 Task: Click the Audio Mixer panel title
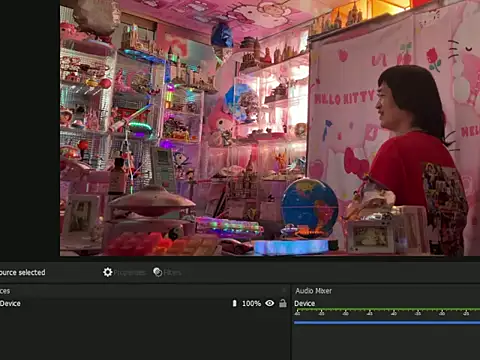point(313,291)
